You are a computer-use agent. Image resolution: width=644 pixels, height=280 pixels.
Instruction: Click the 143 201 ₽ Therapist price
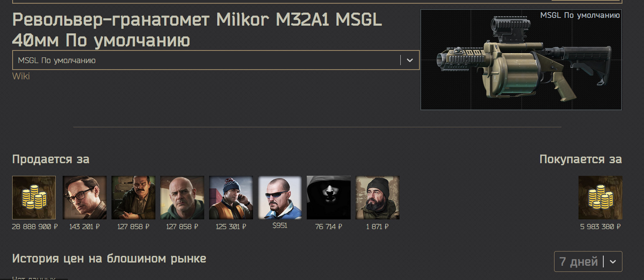pyautogui.click(x=85, y=227)
